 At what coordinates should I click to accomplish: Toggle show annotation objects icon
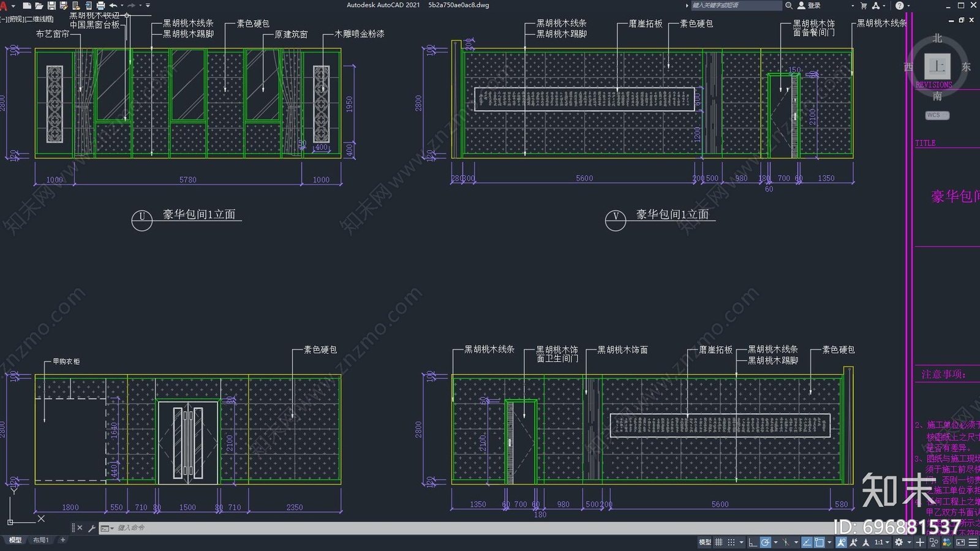tap(841, 542)
